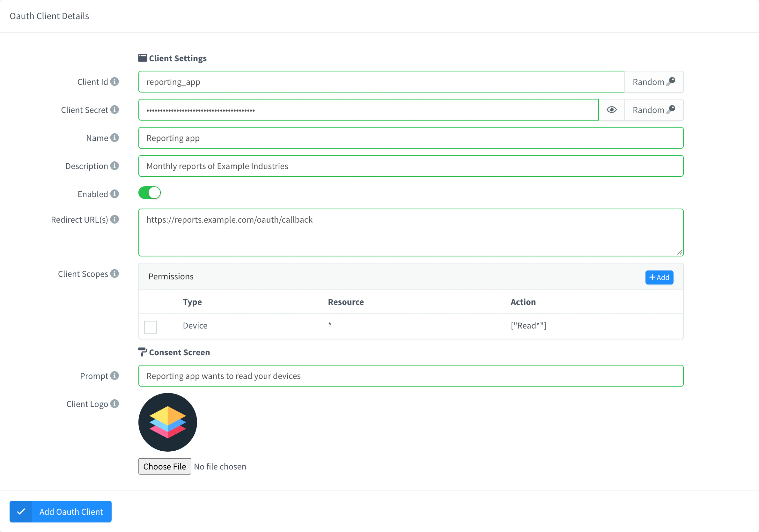Reveal the client secret with eye icon
The image size is (759, 532).
[x=612, y=110]
